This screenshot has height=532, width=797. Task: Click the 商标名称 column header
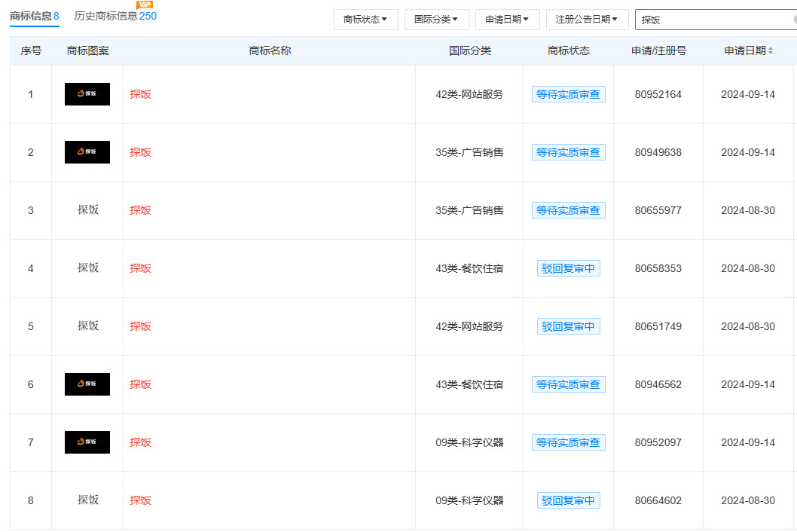[270, 50]
